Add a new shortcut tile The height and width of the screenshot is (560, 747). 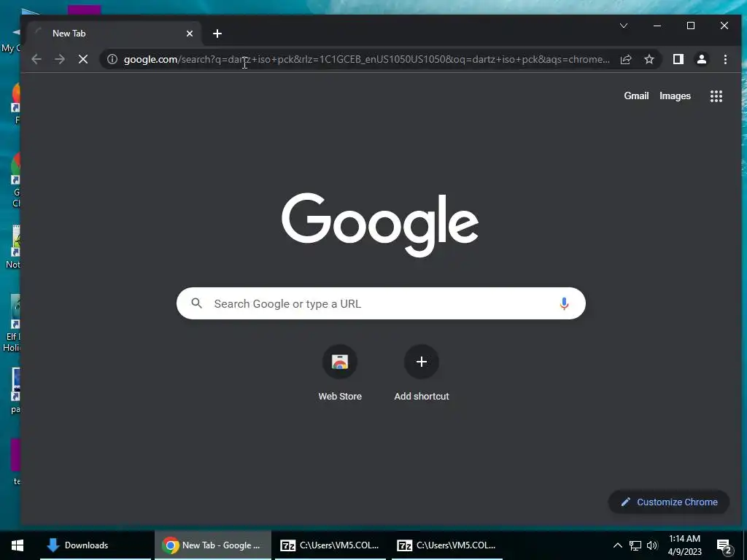pos(422,373)
